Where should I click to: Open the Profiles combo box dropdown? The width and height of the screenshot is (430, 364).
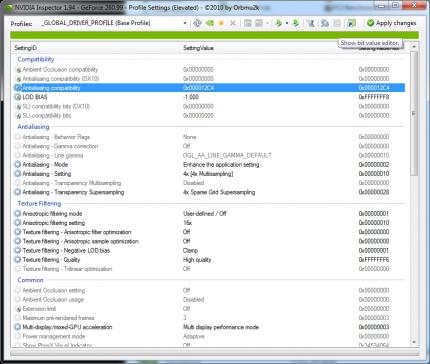click(185, 23)
